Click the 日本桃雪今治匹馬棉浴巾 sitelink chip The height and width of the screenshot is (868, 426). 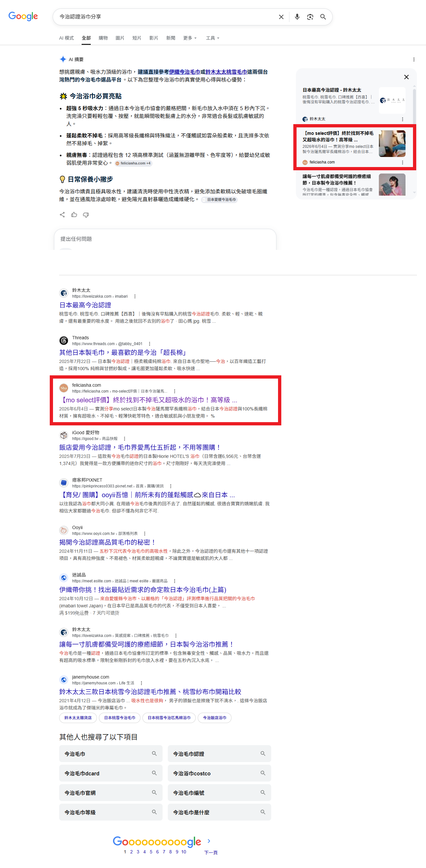click(x=169, y=718)
